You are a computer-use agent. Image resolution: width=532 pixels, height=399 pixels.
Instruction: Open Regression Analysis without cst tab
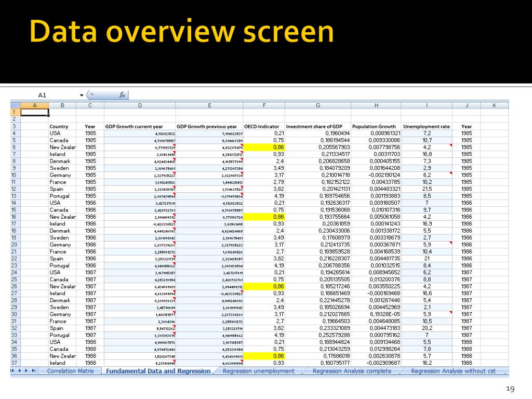point(453,371)
